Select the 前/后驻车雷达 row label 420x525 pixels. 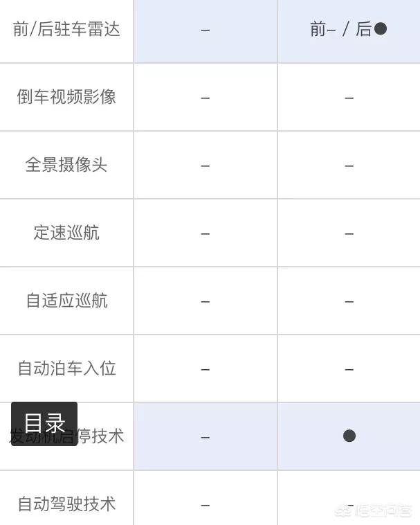[66, 29]
